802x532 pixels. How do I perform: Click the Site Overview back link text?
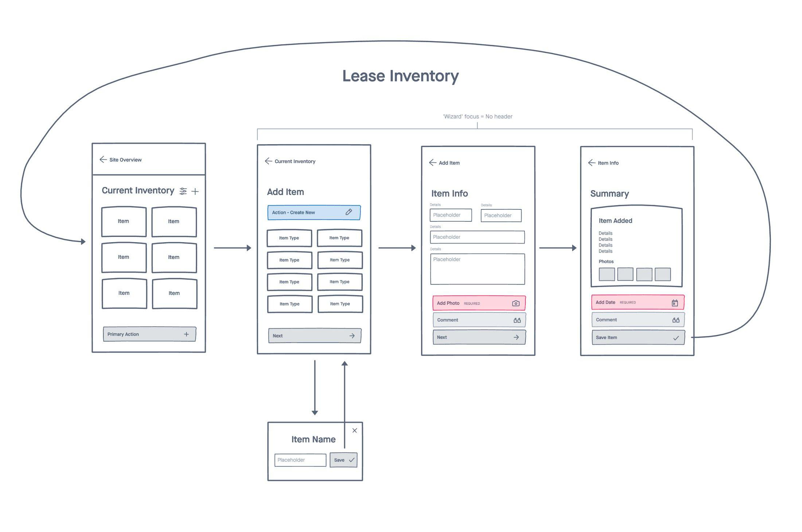(125, 160)
